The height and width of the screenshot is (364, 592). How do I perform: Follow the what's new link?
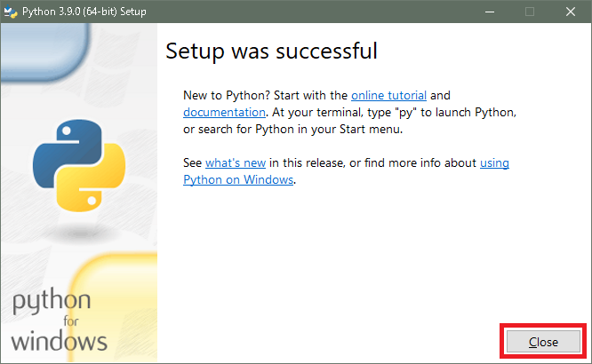click(x=236, y=163)
